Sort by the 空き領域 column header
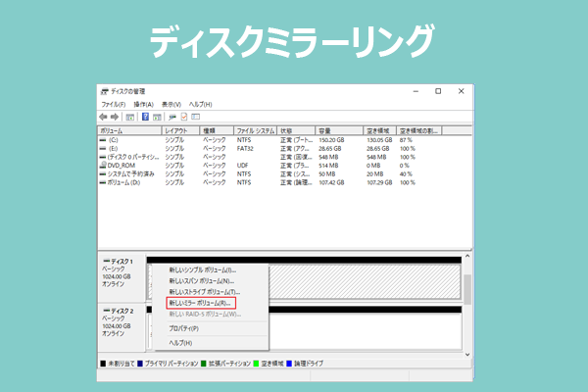This screenshot has width=588, height=392. tap(380, 130)
